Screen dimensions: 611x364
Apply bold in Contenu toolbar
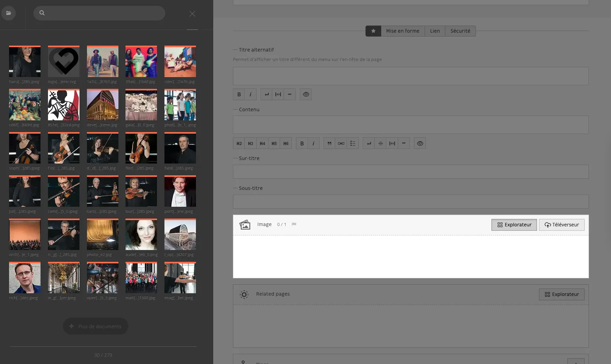coord(302,143)
